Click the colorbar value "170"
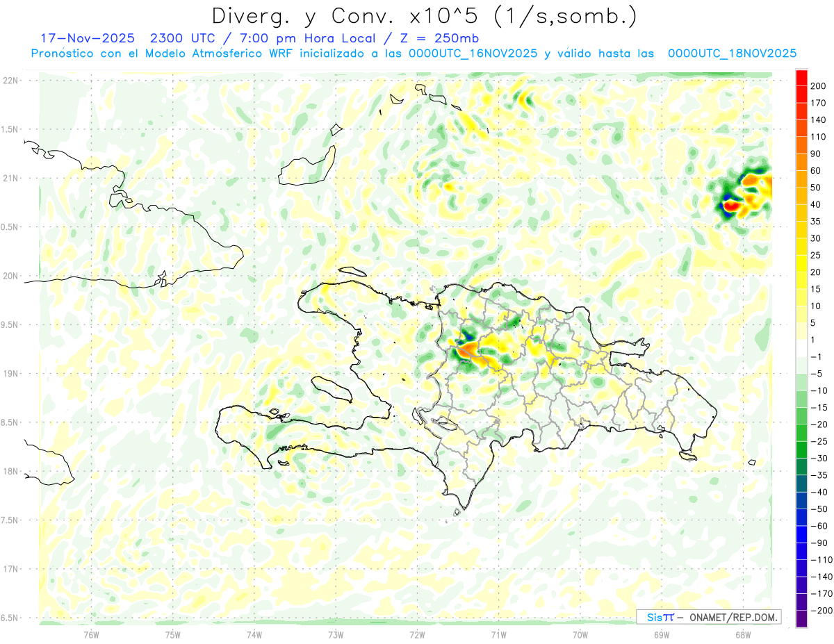 pos(818,103)
